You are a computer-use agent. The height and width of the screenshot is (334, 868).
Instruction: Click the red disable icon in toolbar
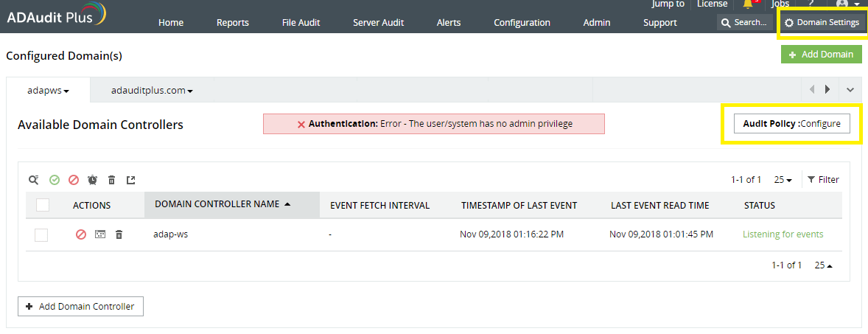[74, 180]
